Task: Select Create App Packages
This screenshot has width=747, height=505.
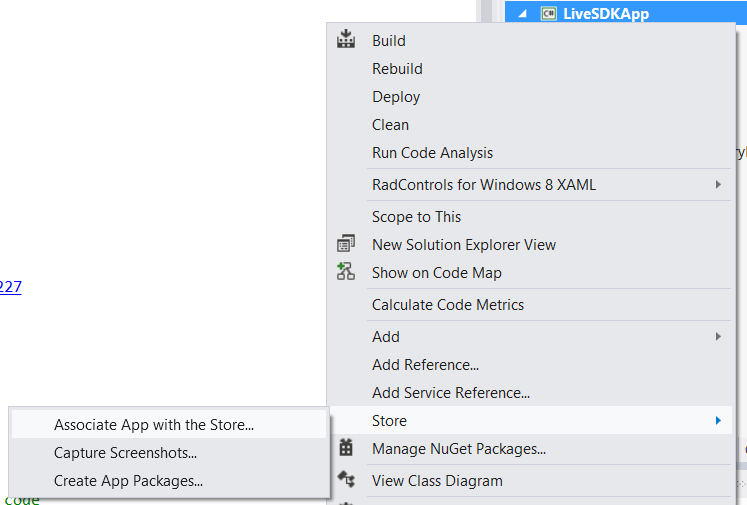Action: (x=128, y=481)
